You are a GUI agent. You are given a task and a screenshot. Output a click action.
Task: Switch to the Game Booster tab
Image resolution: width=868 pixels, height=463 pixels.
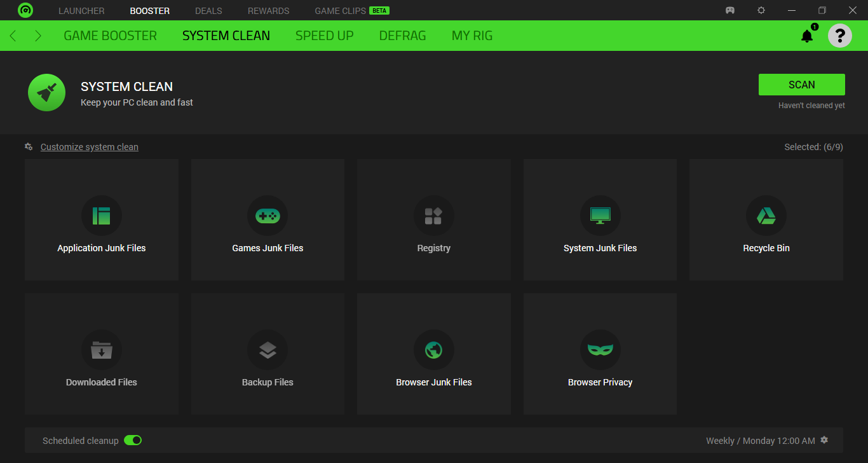click(110, 36)
